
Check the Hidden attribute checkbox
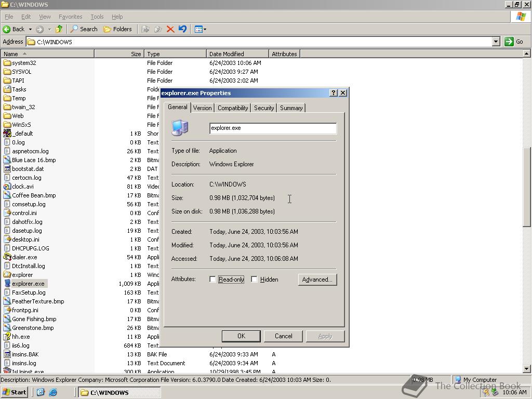254,279
